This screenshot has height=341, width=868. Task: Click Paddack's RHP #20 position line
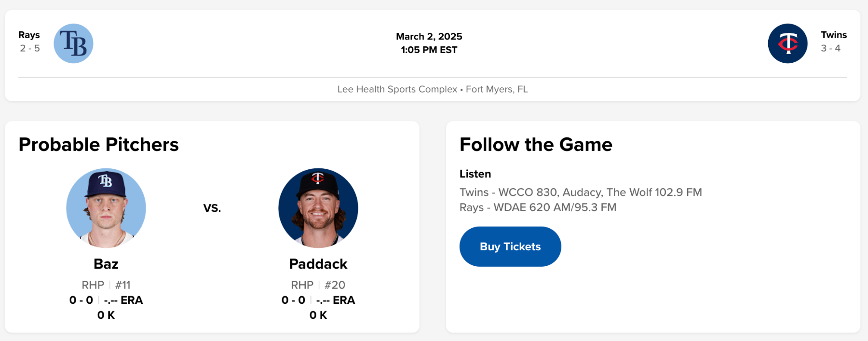click(318, 285)
